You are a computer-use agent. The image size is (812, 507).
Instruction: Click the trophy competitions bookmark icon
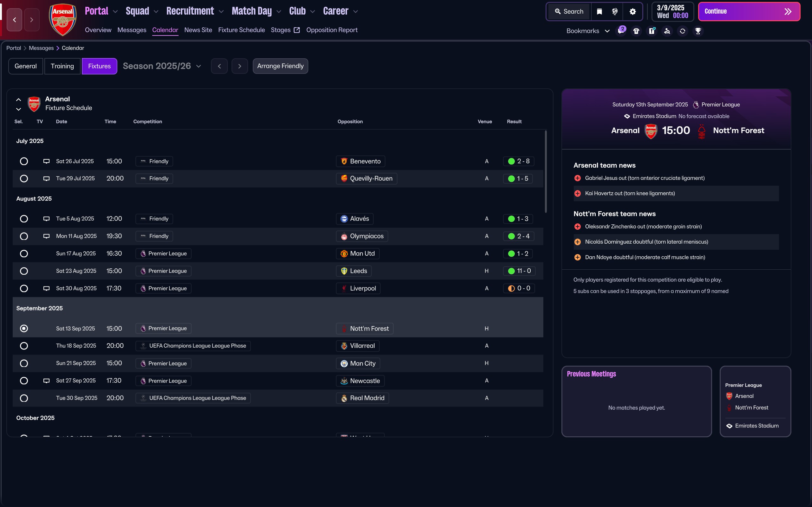(698, 31)
